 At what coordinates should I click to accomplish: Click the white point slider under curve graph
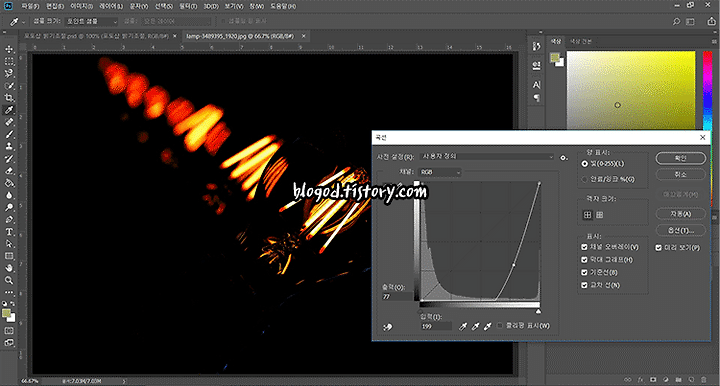point(538,312)
